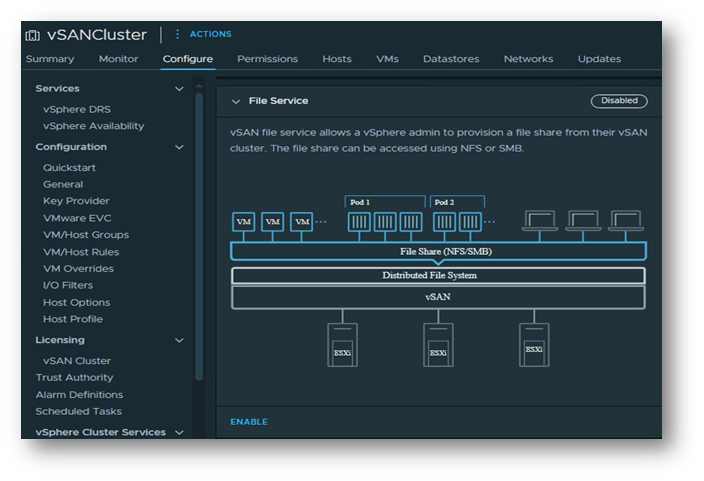704x481 pixels.
Task: Open the Hosts tab
Action: (337, 59)
